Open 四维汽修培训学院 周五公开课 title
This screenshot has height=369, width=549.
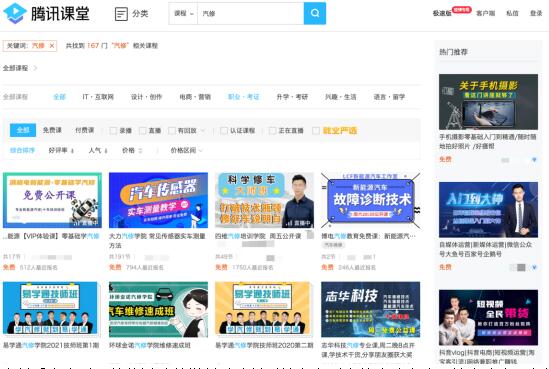point(258,236)
